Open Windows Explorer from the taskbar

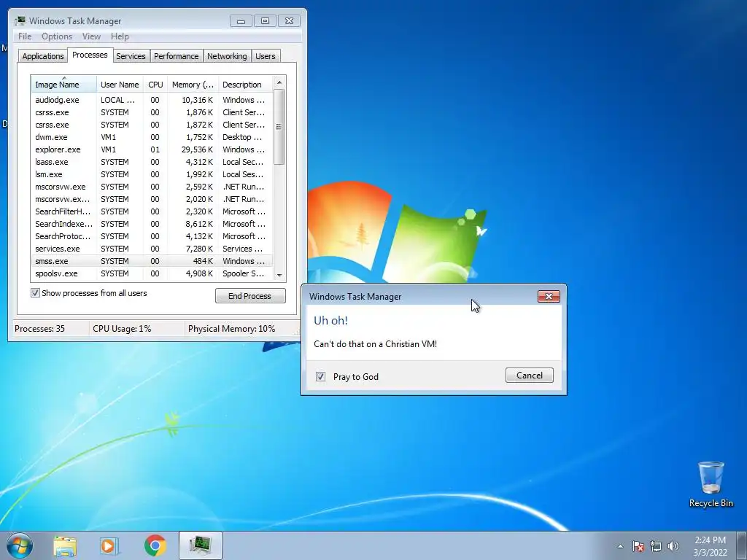click(65, 545)
